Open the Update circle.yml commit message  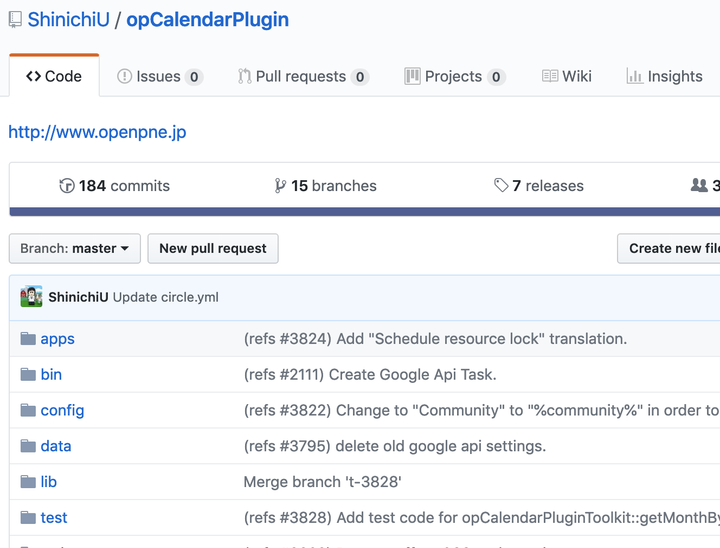(166, 297)
